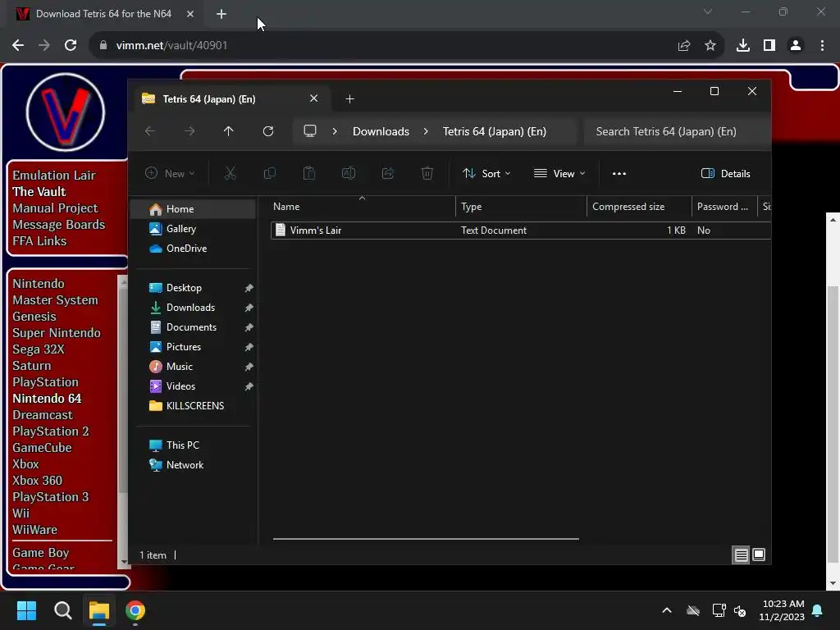Image resolution: width=840 pixels, height=630 pixels.
Task: Click the Chrome address bar URL
Action: click(171, 46)
